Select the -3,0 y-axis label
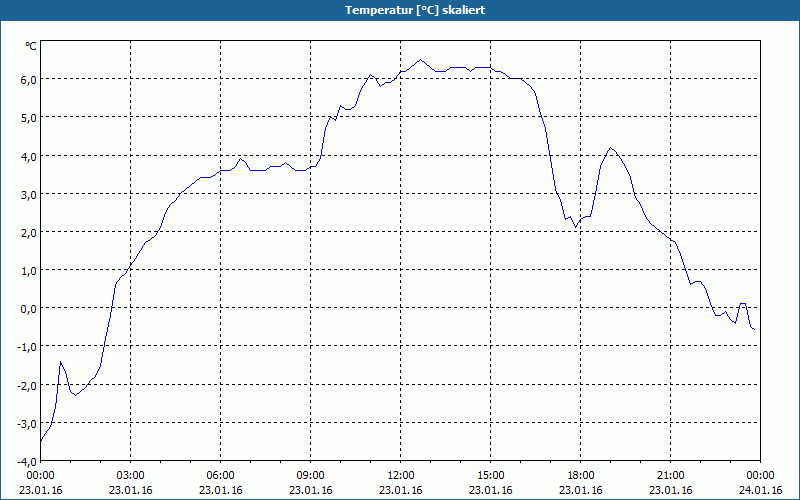Image resolution: width=800 pixels, height=500 pixels. pyautogui.click(x=27, y=423)
